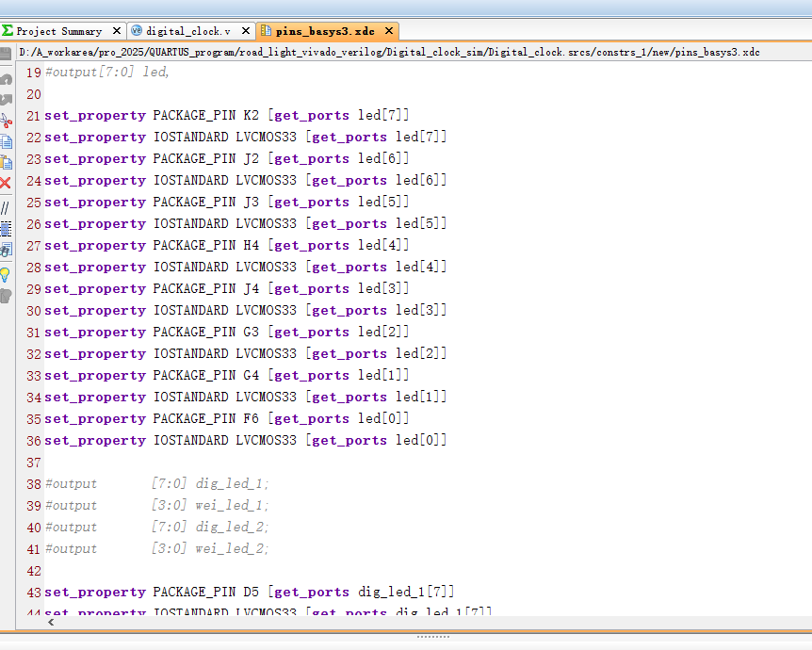The width and height of the screenshot is (812, 650).
Task: Click the Verilog icon on digital_clock.v tab
Action: tap(137, 30)
